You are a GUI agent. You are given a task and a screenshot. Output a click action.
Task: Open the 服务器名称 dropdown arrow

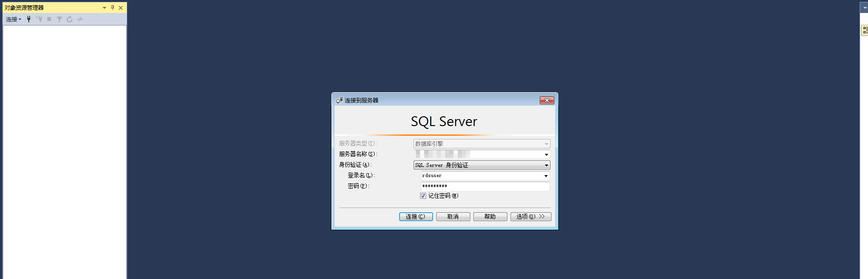click(546, 154)
